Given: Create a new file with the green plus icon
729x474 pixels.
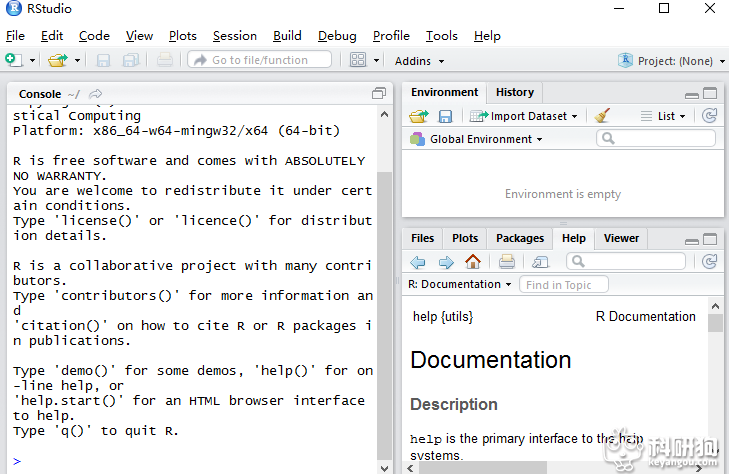Looking at the screenshot, I should [13, 60].
